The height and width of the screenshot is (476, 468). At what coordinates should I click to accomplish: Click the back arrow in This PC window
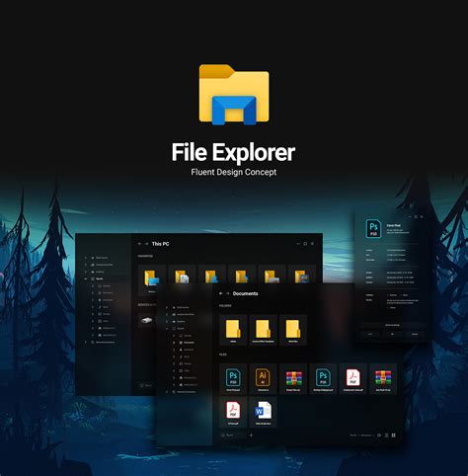[x=140, y=244]
